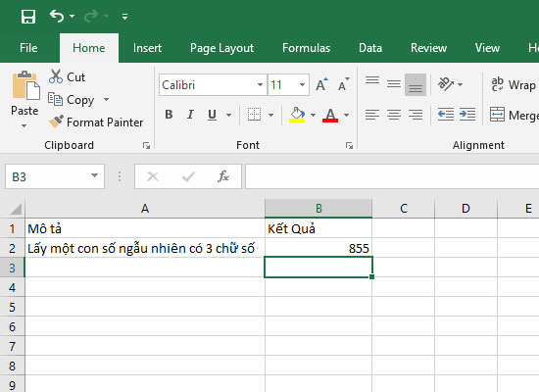Toggle Italic formatting
539x392 pixels.
point(190,114)
